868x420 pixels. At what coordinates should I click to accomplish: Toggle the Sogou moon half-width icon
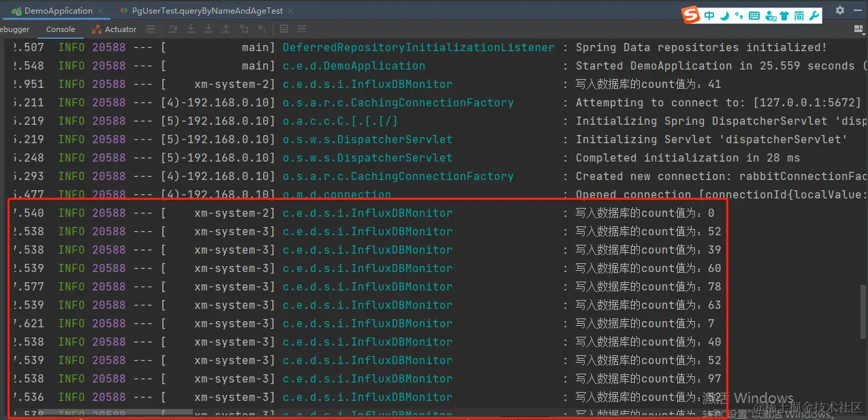(x=725, y=16)
